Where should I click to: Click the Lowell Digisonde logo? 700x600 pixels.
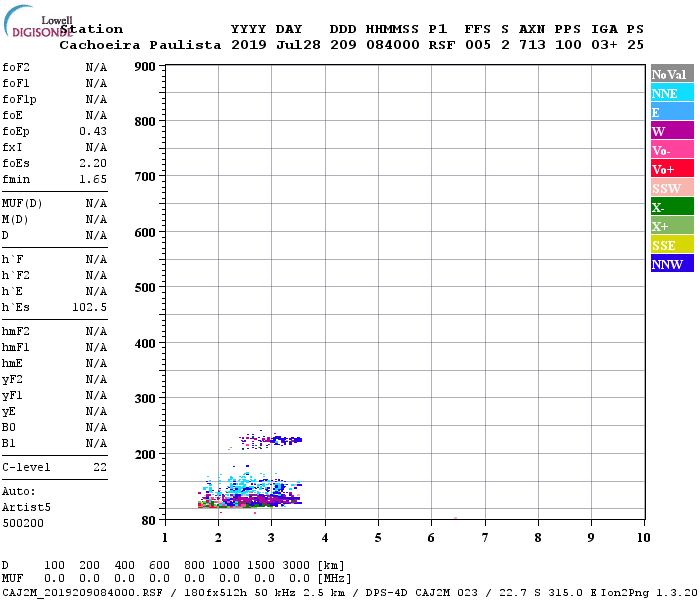coord(38,21)
